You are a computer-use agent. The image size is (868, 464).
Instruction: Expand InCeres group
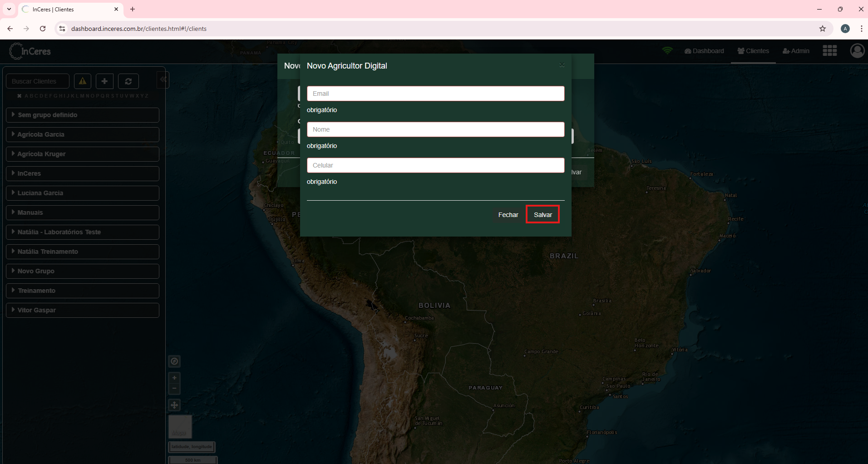(x=83, y=173)
